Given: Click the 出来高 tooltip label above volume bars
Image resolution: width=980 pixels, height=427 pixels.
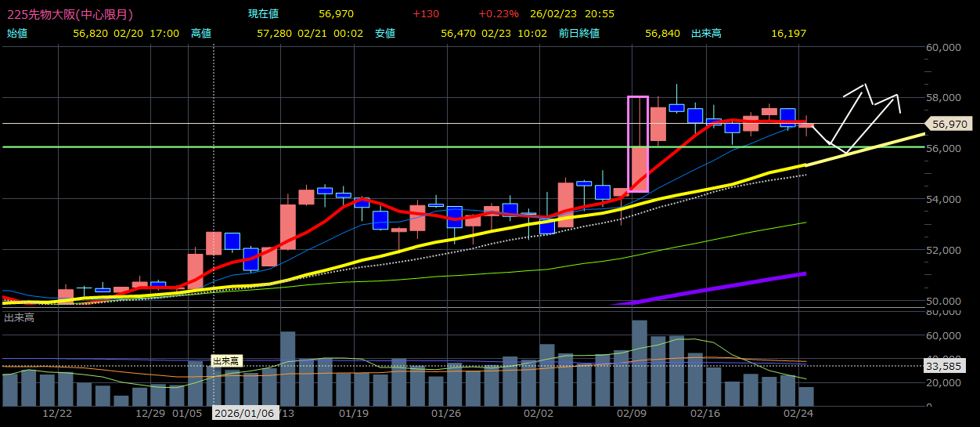Looking at the screenshot, I should (x=226, y=360).
